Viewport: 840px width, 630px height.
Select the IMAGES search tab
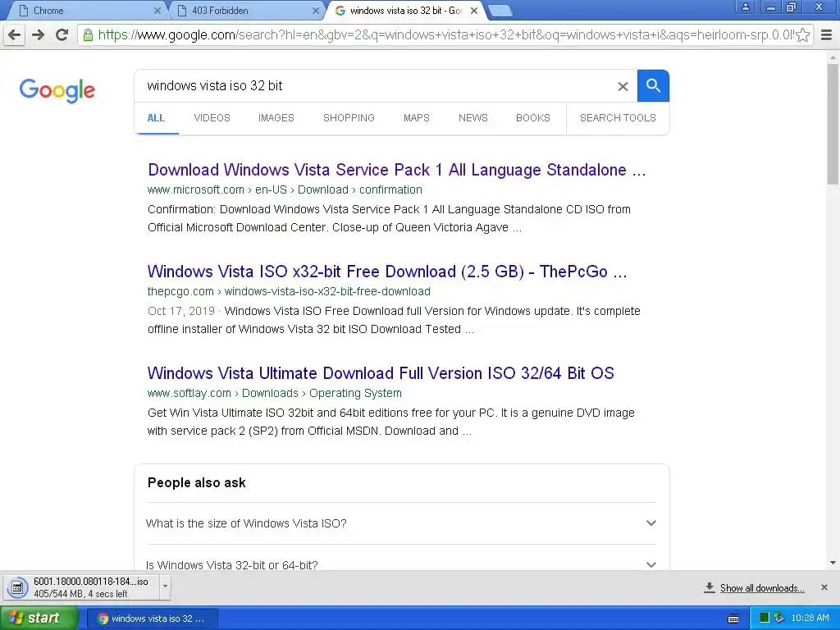coord(276,118)
